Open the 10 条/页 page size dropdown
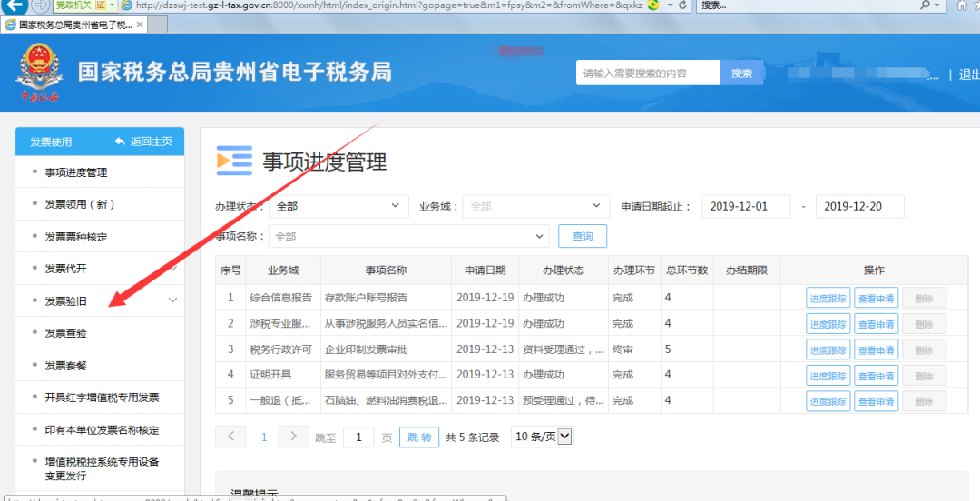980x501 pixels. tap(543, 437)
